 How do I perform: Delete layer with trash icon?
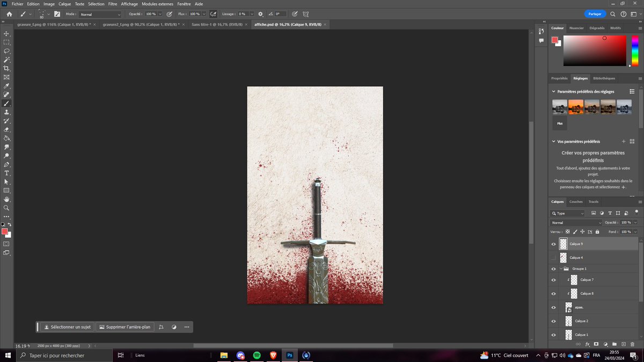click(x=632, y=344)
